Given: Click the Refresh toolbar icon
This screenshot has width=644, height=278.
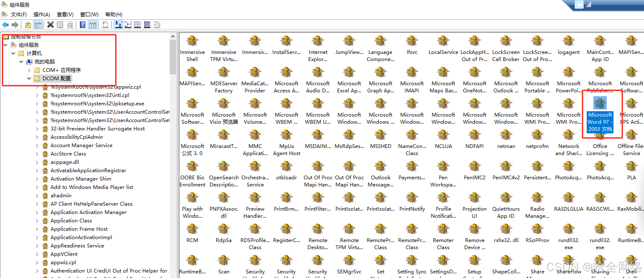Looking at the screenshot, I should pyautogui.click(x=70, y=25).
